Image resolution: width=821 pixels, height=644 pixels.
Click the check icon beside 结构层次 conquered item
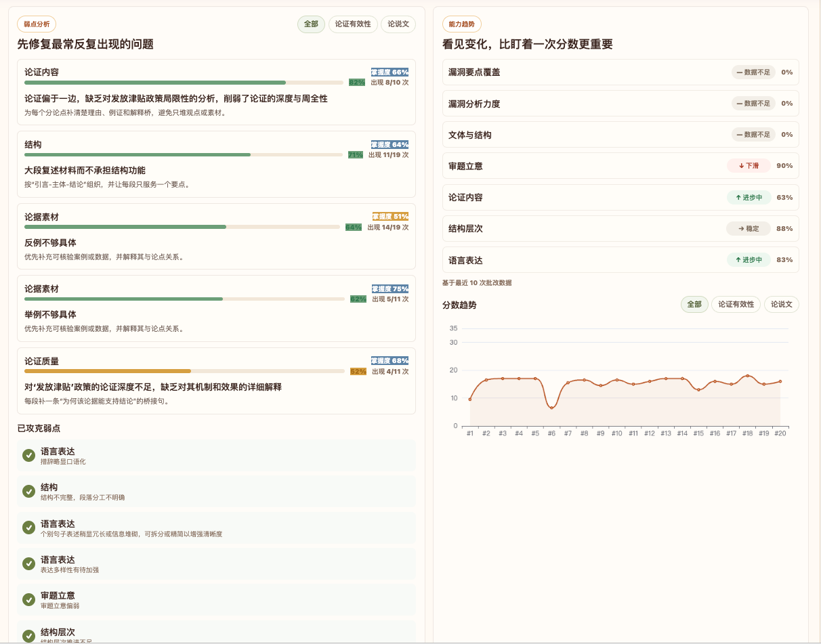pyautogui.click(x=28, y=636)
